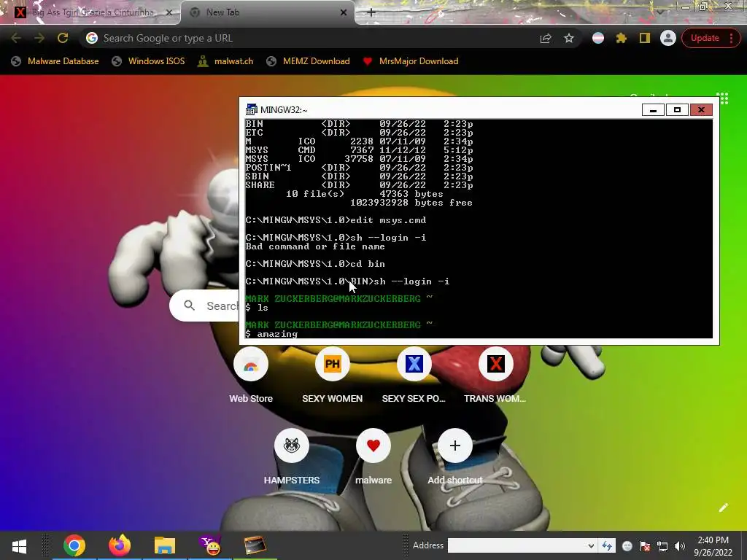The height and width of the screenshot is (560, 747).
Task: Open the MEMZ Download bookmark
Action: tap(309, 61)
